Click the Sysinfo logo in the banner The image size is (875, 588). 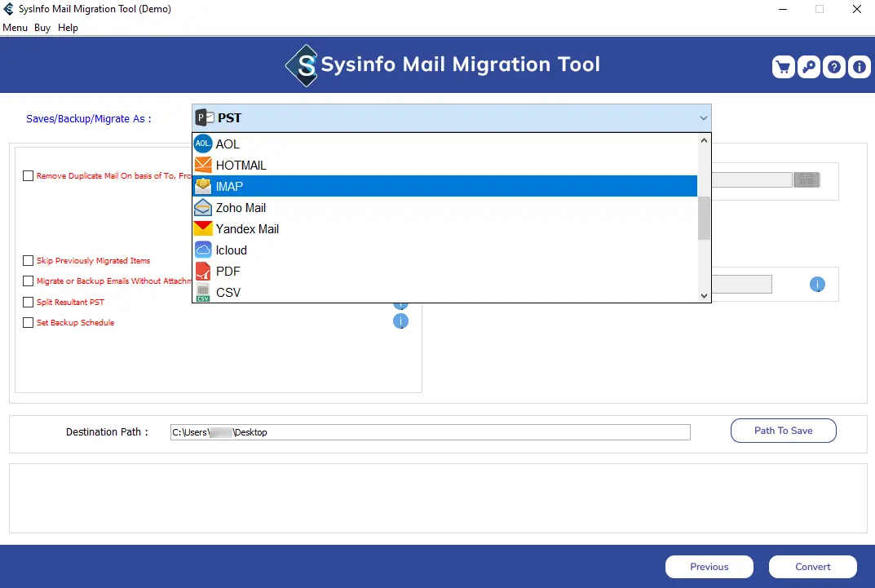click(x=302, y=65)
